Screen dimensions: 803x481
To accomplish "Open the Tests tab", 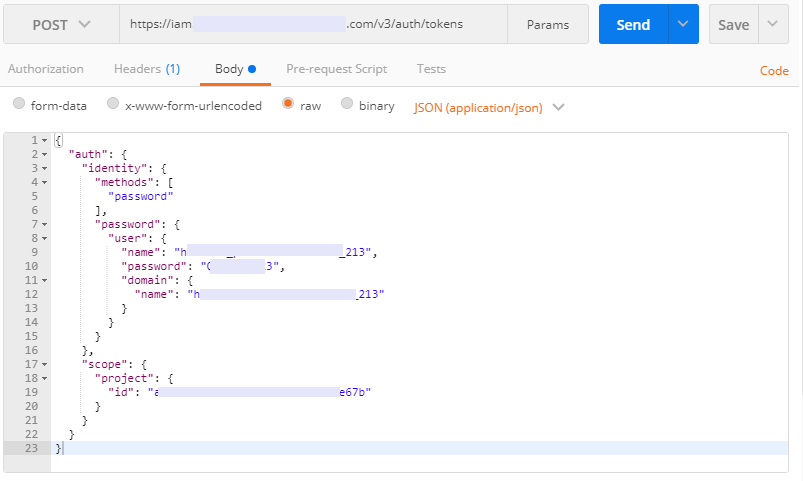I will pos(431,69).
